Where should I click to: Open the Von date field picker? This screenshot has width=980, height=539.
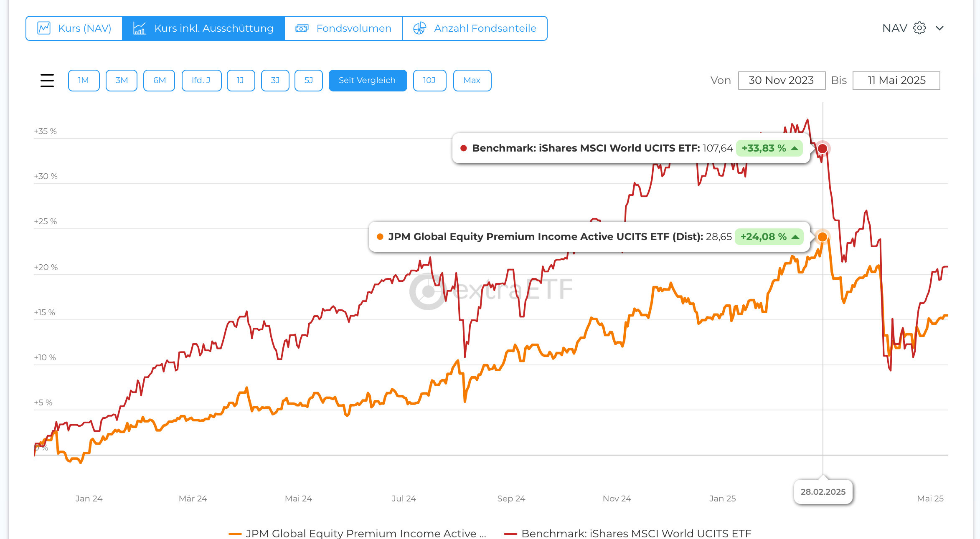coord(781,80)
